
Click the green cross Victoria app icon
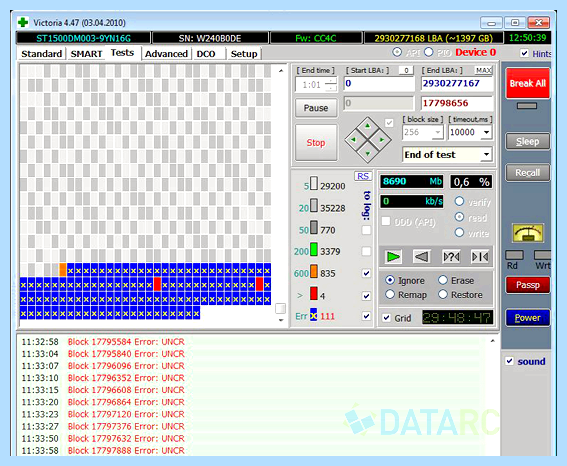pos(23,22)
